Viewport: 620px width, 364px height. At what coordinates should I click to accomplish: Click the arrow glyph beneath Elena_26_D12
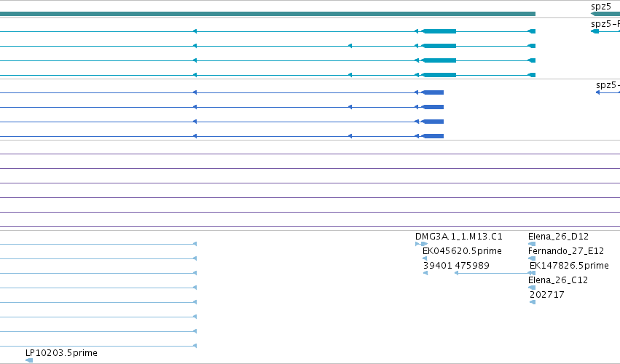532,244
